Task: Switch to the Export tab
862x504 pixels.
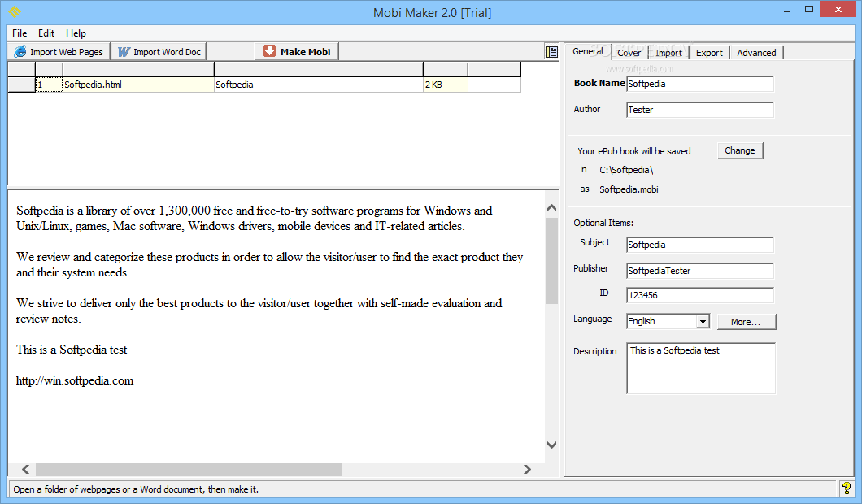Action: pyautogui.click(x=709, y=53)
